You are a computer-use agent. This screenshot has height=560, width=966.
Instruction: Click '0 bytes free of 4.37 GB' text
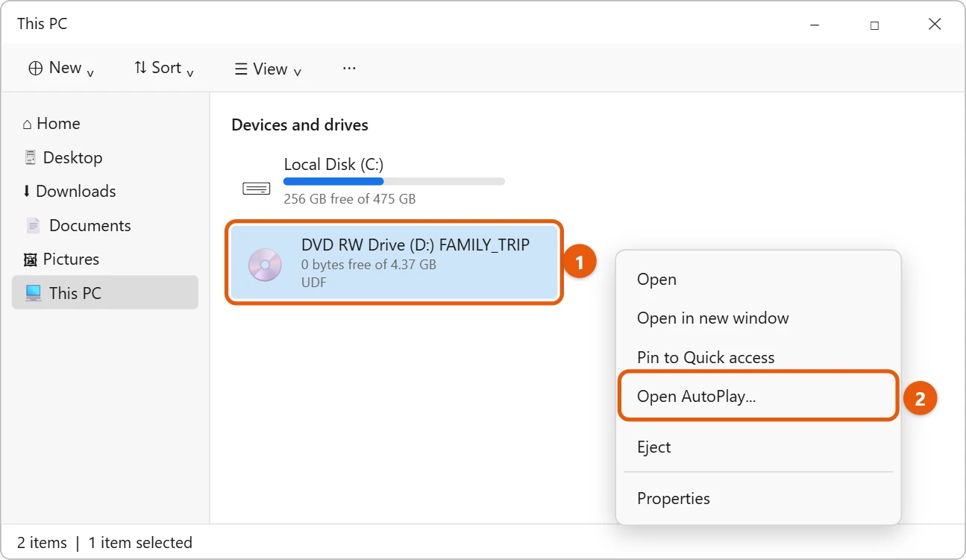368,265
